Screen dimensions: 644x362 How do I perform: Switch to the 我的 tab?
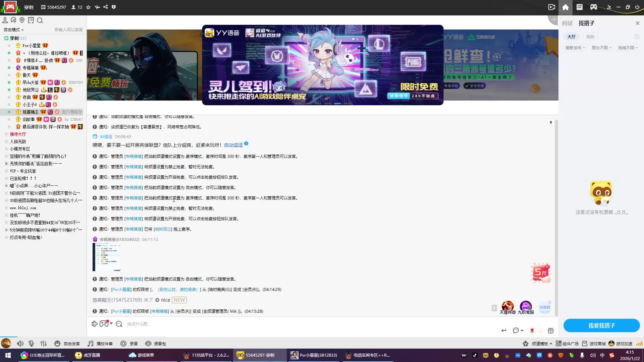tap(590, 37)
